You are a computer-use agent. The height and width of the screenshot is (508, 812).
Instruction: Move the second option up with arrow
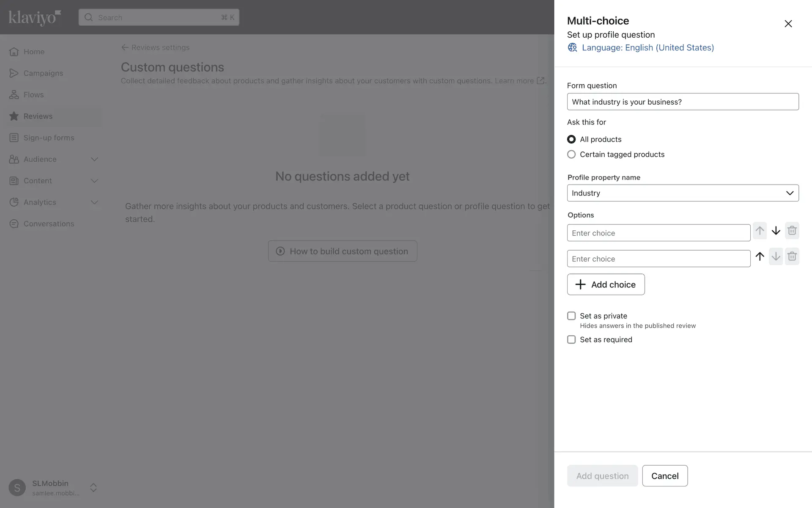tap(760, 257)
